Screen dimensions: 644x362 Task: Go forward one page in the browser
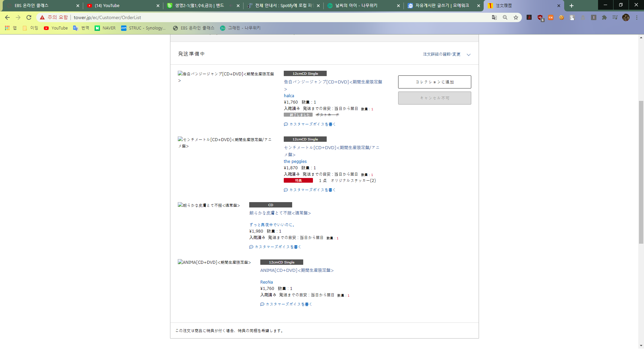18,17
